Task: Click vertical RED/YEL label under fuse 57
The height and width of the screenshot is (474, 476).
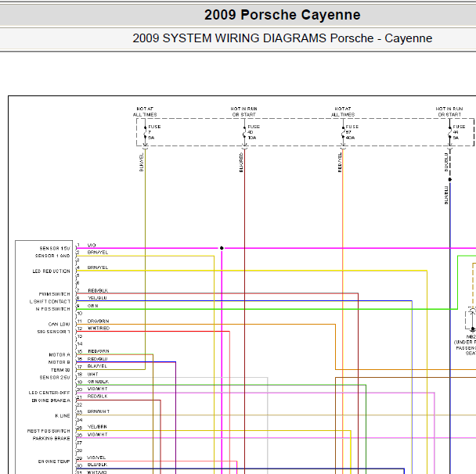Action: (340, 162)
